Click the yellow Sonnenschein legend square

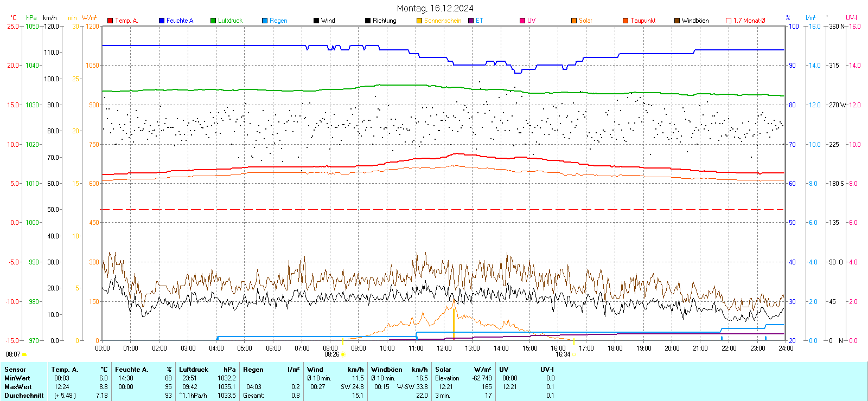tap(419, 21)
